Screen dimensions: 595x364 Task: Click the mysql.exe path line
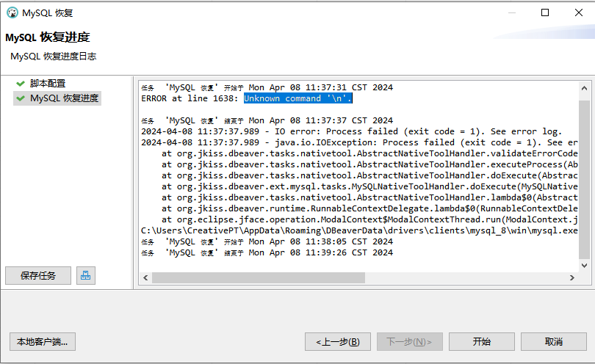point(359,230)
